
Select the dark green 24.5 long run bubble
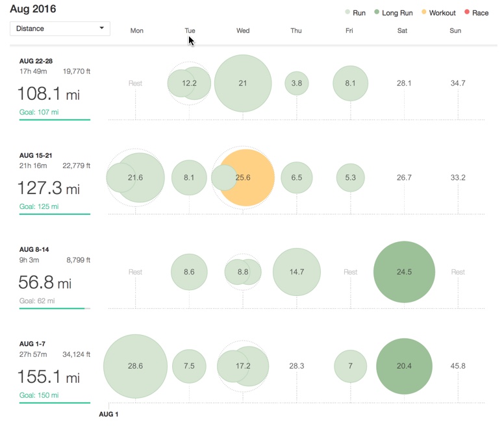[404, 272]
